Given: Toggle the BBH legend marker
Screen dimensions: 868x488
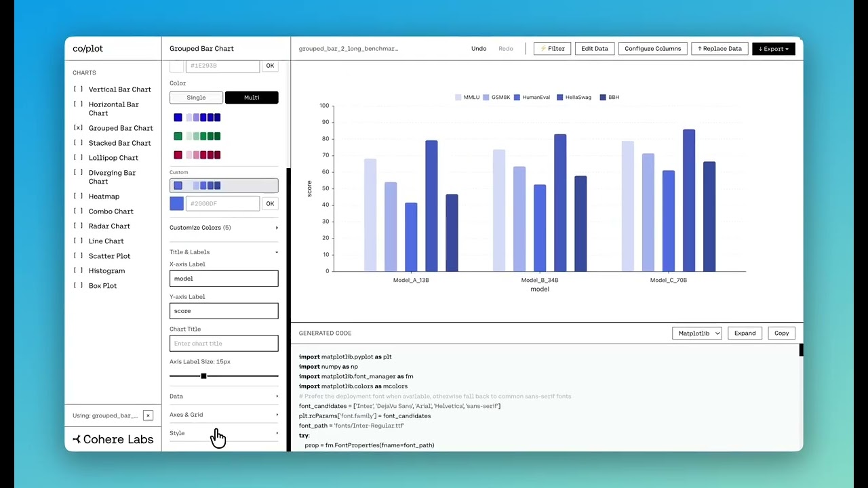Looking at the screenshot, I should [x=602, y=98].
